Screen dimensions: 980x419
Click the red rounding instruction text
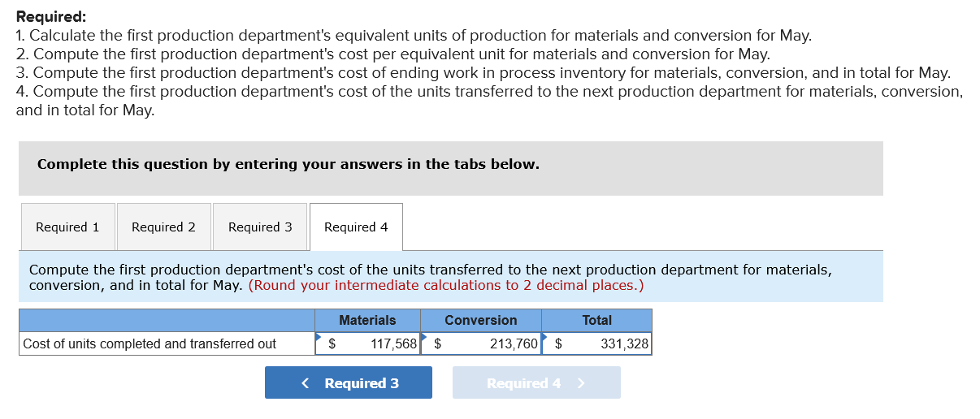click(x=446, y=286)
